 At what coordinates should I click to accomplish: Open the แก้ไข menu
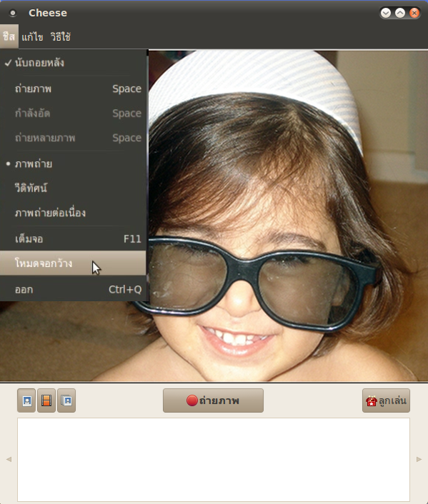pyautogui.click(x=32, y=37)
